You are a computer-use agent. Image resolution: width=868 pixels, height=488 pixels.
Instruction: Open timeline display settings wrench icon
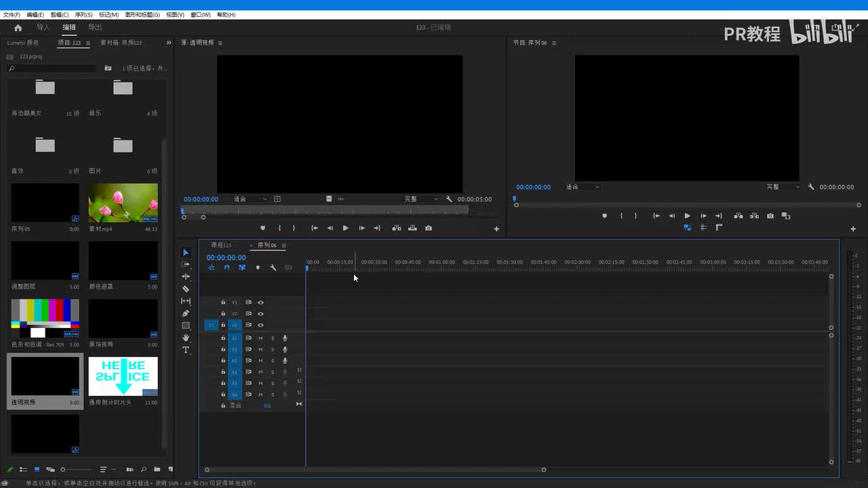[273, 268]
